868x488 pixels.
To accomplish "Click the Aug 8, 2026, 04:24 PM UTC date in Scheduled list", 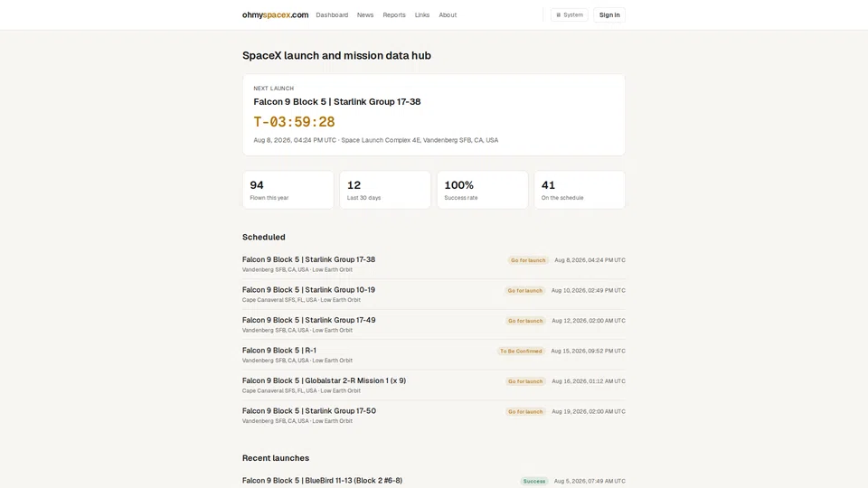I will pos(590,260).
